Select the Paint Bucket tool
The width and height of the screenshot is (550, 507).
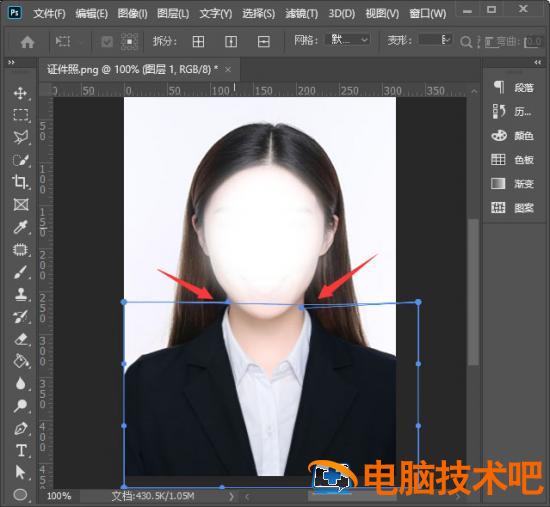click(x=20, y=361)
